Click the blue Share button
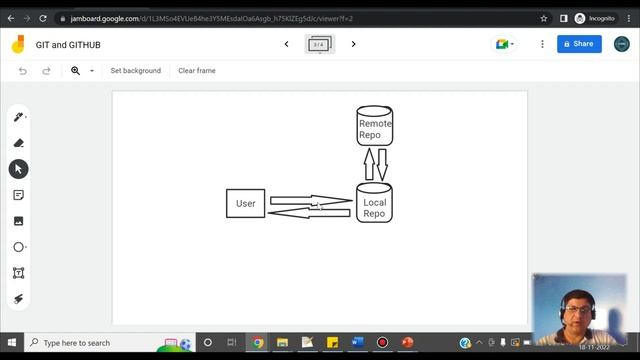The image size is (640, 360). point(579,44)
